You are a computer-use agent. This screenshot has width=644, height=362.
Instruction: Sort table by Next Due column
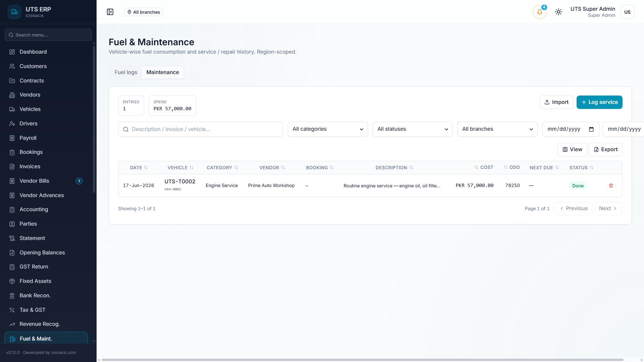point(544,168)
